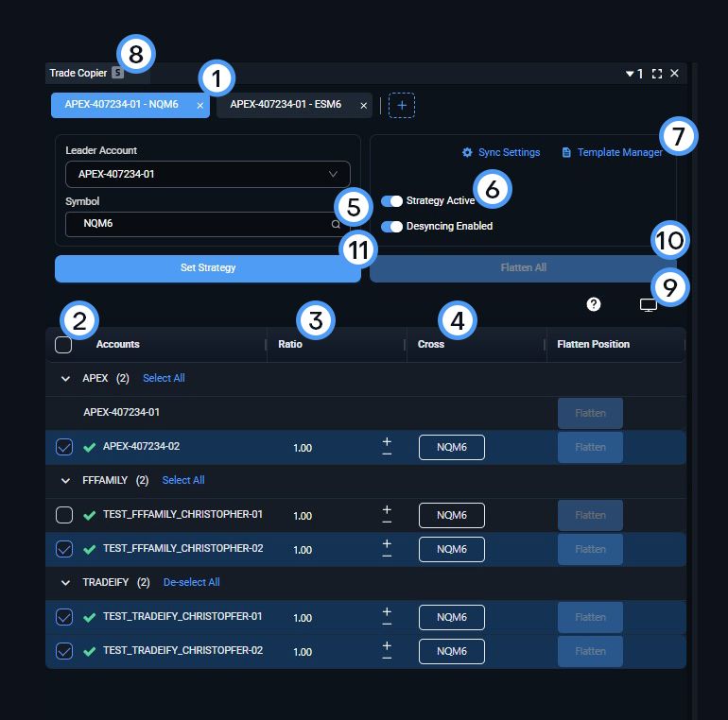Open cross symbol for TEST_TRADEIFY_CHRISTOPFER-02
728x720 pixels.
452,651
